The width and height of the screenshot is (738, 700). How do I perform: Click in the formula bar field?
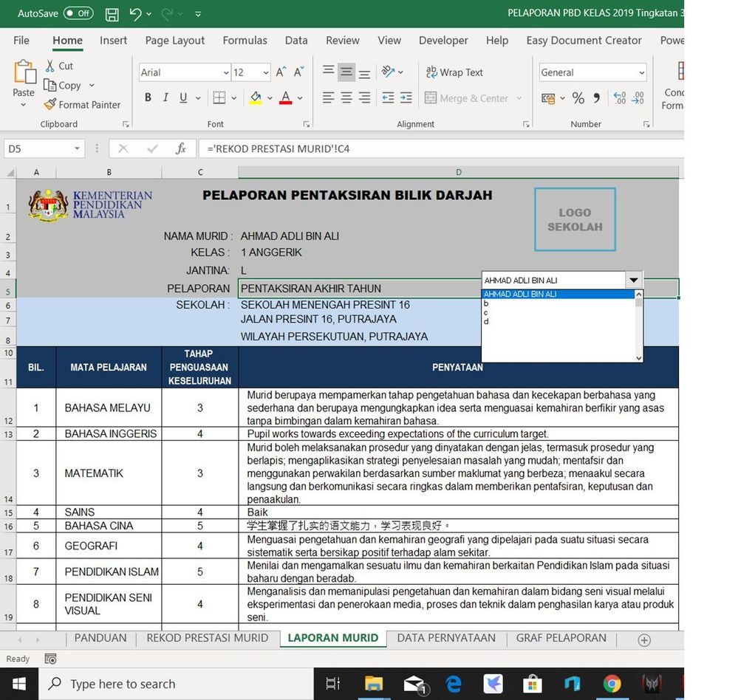coord(442,148)
